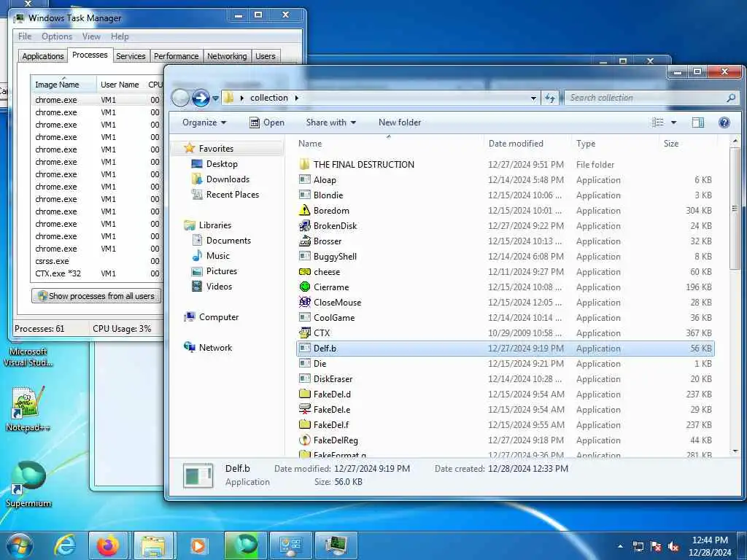
Task: Select the CTX file icon in Explorer
Action: click(304, 332)
